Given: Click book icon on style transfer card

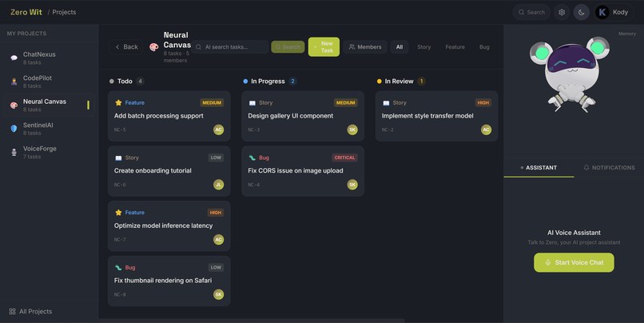Looking at the screenshot, I should tap(386, 102).
